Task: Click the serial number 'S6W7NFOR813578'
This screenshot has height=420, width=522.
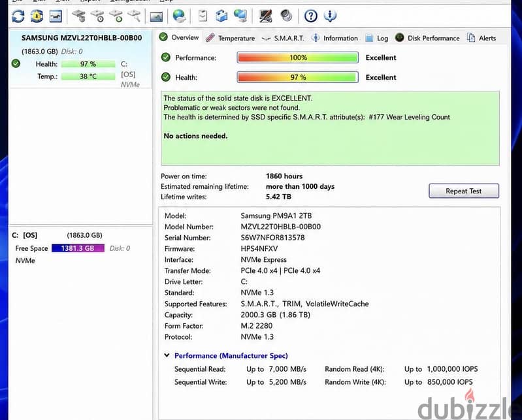Action: (x=272, y=238)
